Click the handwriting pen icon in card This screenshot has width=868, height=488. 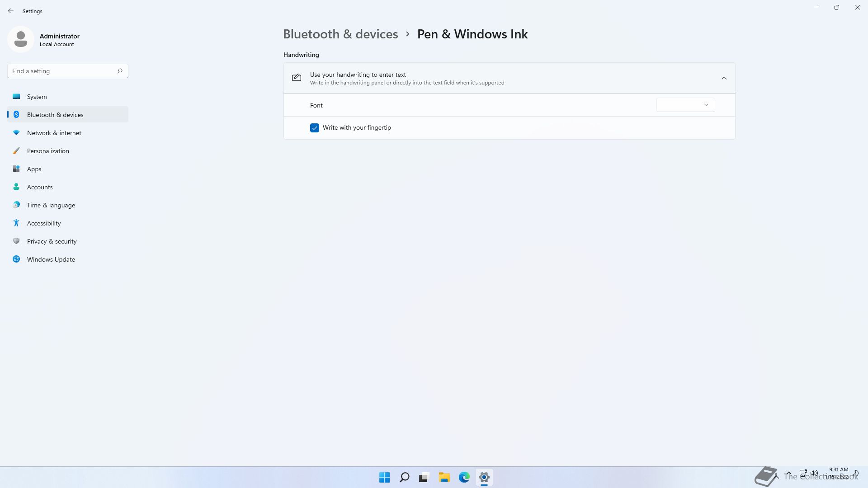click(x=297, y=78)
